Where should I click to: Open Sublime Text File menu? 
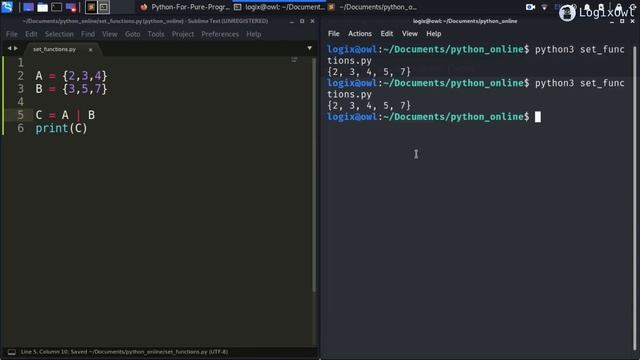[x=12, y=34]
